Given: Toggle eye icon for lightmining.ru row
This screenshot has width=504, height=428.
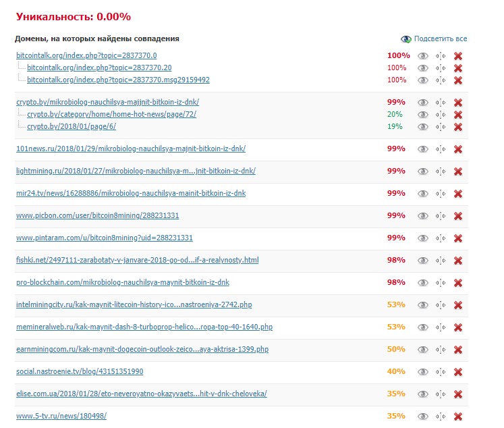Looking at the screenshot, I should point(422,171).
